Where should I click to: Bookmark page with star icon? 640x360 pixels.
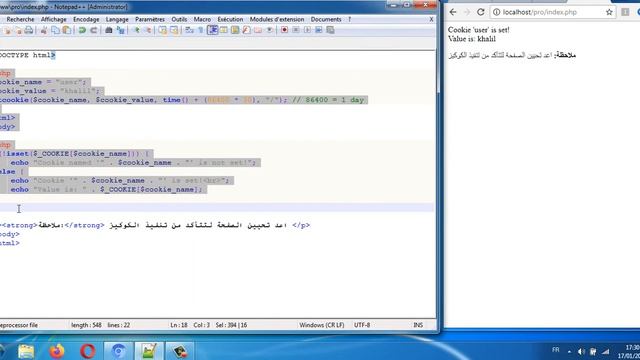coord(609,12)
